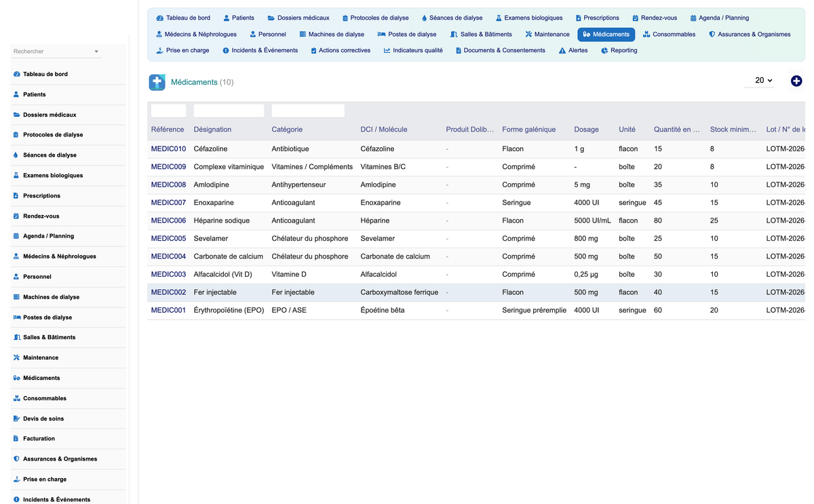The width and height of the screenshot is (814, 504).
Task: Sort by the Forme galénique column header
Action: pyautogui.click(x=528, y=130)
